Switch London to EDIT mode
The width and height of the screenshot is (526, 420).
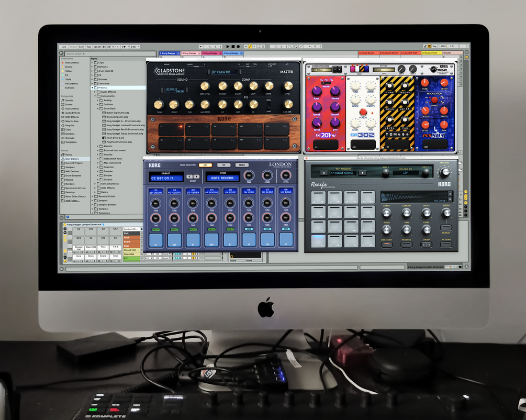pos(205,165)
